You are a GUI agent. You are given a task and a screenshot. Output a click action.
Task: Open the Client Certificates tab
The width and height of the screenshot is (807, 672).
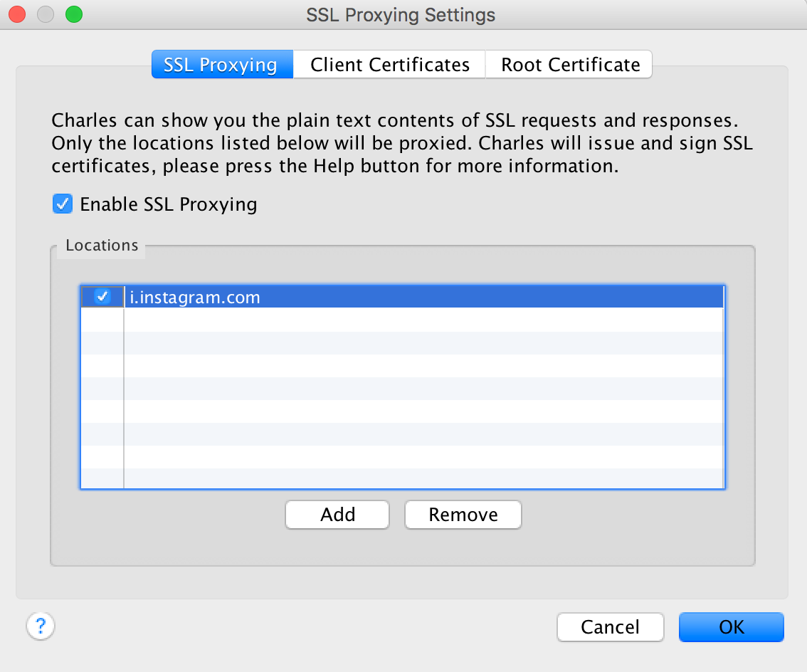point(389,65)
